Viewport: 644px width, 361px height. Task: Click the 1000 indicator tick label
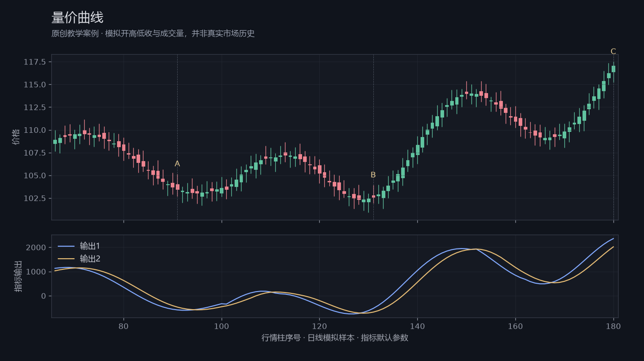coord(36,272)
